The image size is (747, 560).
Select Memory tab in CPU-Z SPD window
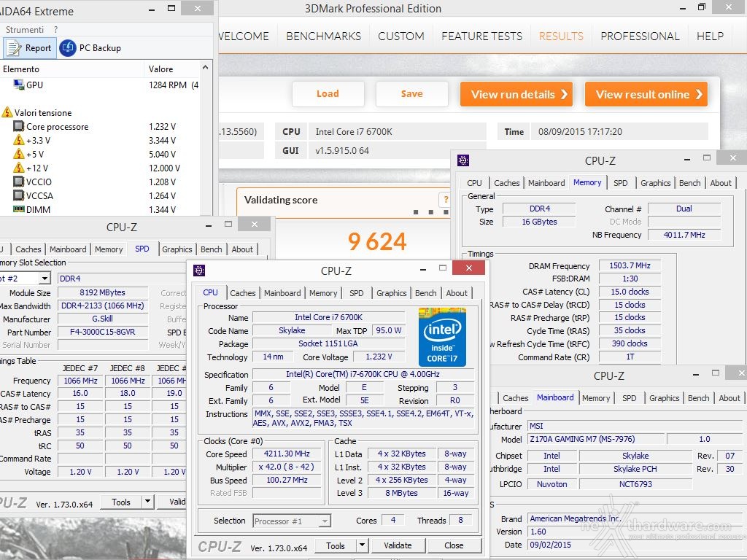click(109, 249)
